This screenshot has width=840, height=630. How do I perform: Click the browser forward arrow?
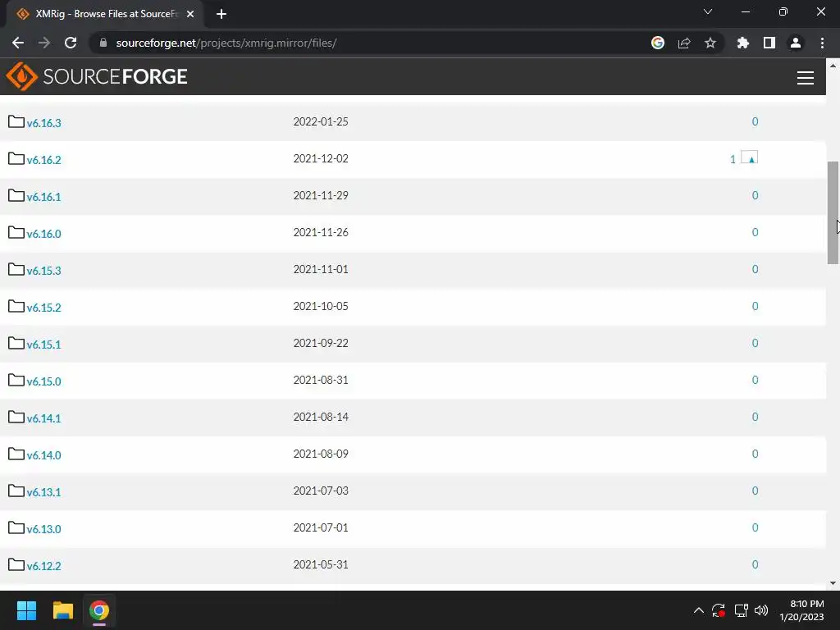point(44,43)
